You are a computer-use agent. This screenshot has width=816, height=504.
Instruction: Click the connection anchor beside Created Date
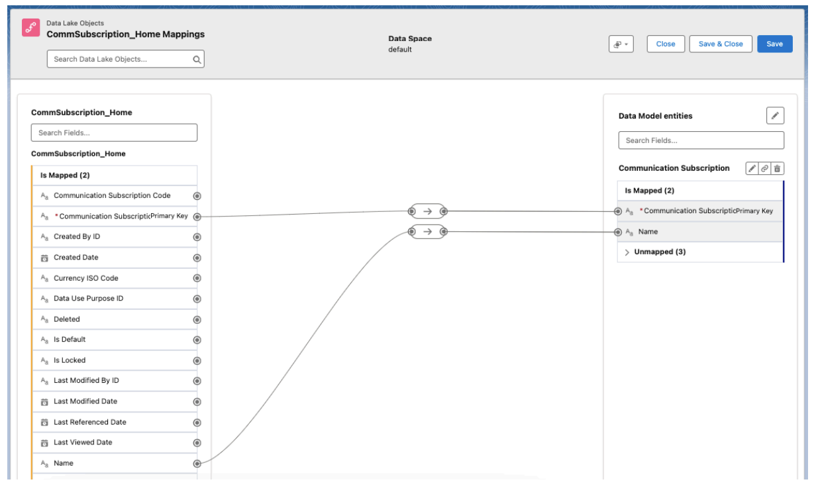coord(196,257)
